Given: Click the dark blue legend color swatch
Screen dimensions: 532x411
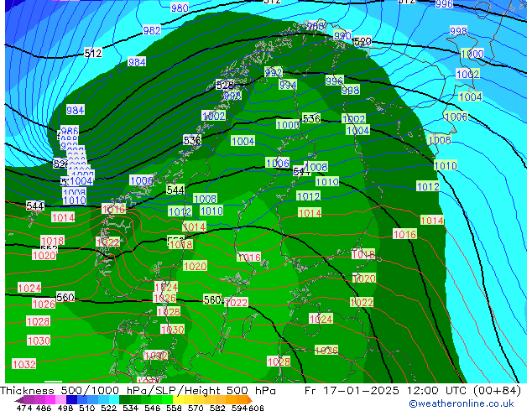Looking at the screenshot, I should click(71, 400).
